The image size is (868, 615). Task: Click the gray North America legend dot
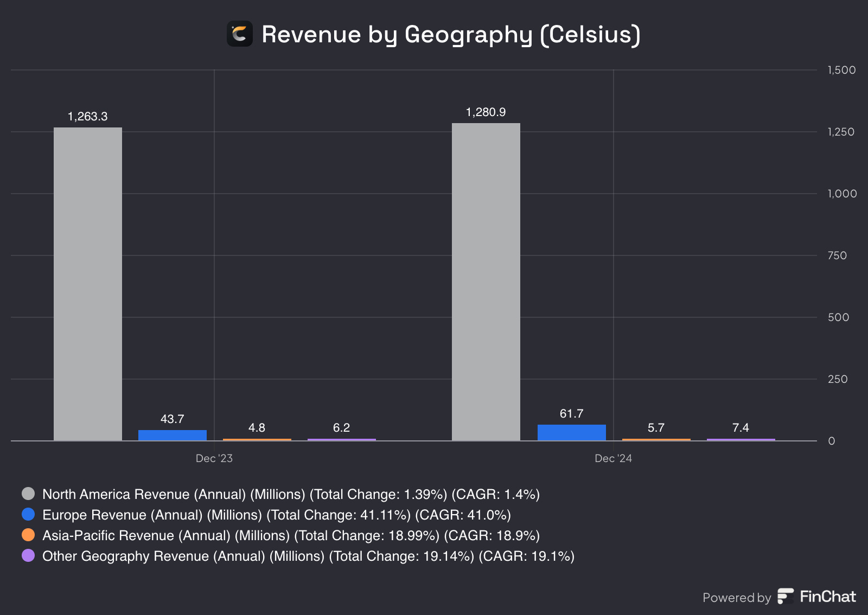click(28, 494)
